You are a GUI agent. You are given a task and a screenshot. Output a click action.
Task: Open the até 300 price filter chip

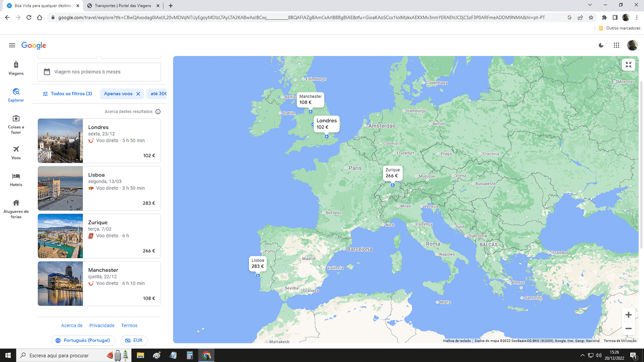click(157, 94)
